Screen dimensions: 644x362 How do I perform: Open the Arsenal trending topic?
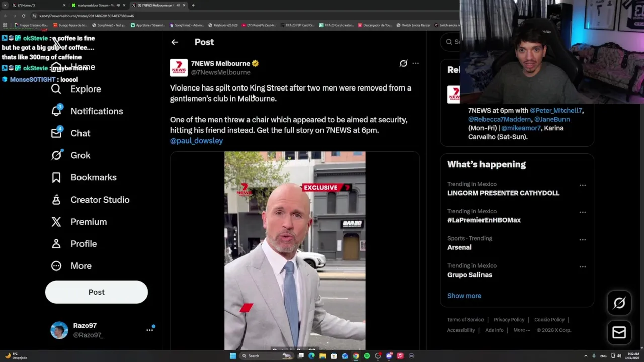459,247
